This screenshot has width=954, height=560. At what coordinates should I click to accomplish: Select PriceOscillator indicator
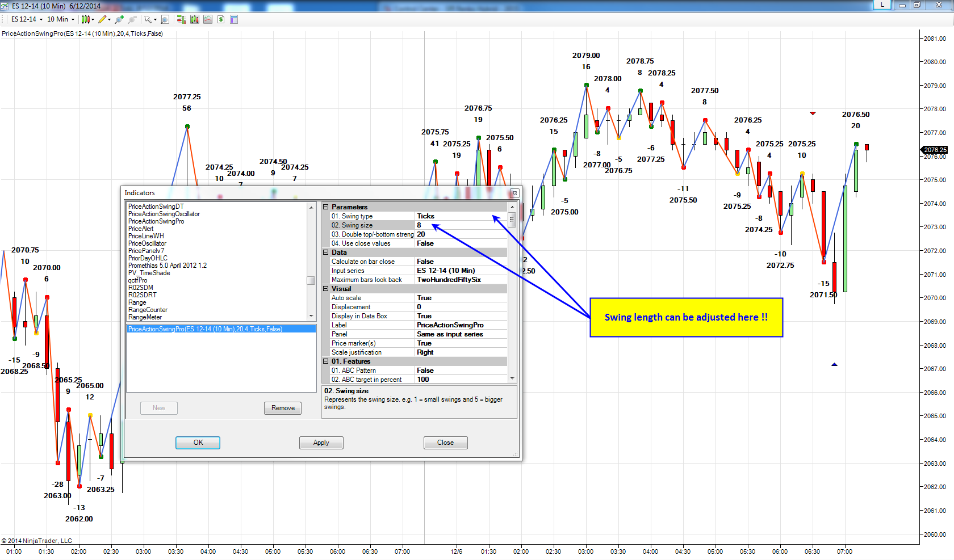coord(147,243)
